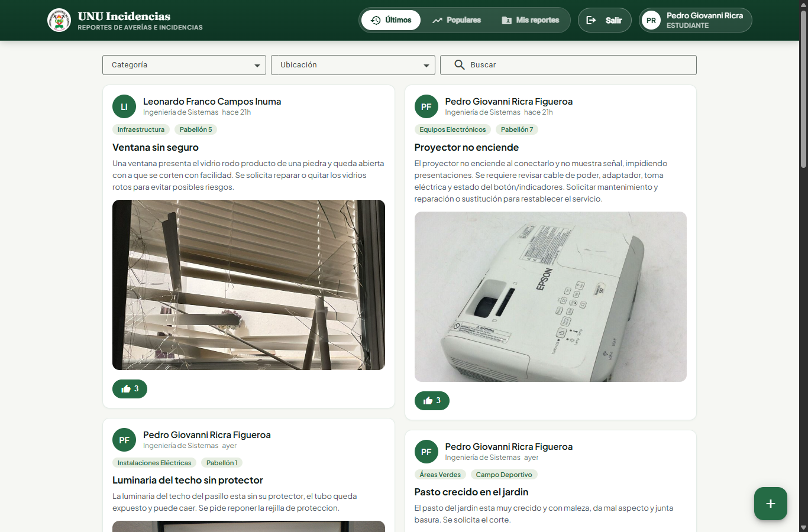Expand the Categoría dropdown
The image size is (808, 532).
(x=184, y=65)
